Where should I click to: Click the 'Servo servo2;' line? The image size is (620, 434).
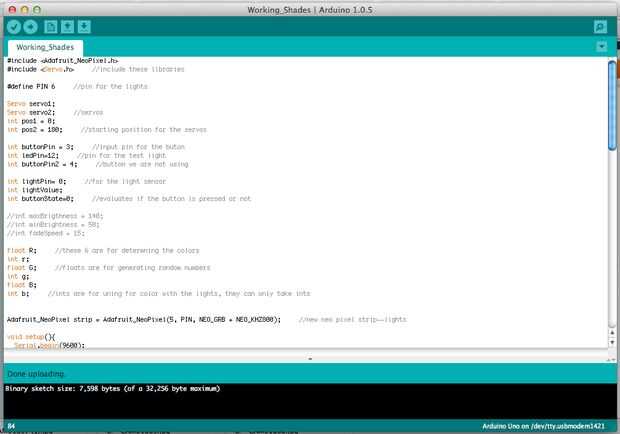coord(31,112)
